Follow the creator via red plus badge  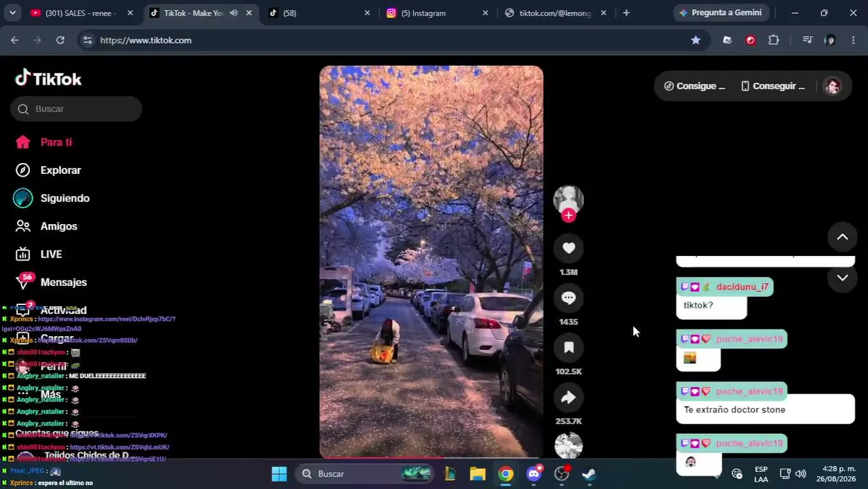(x=568, y=215)
